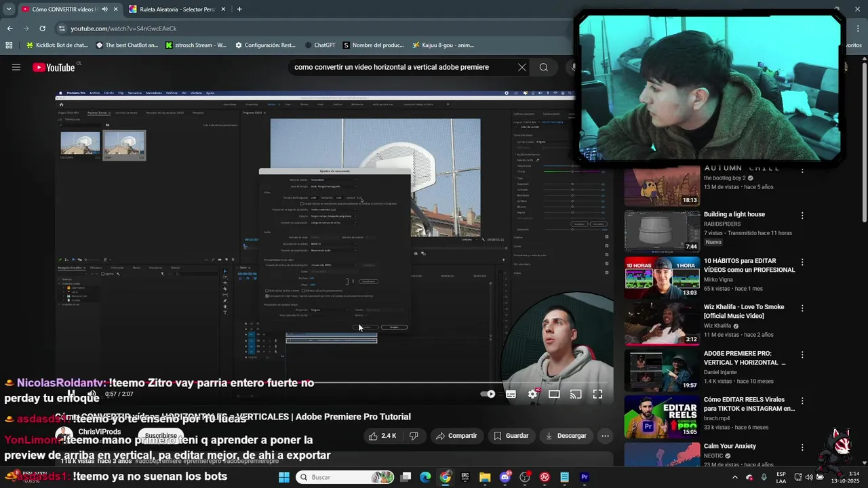Image resolution: width=868 pixels, height=488 pixels.
Task: Open The best ChatBot bookmark
Action: (x=127, y=45)
